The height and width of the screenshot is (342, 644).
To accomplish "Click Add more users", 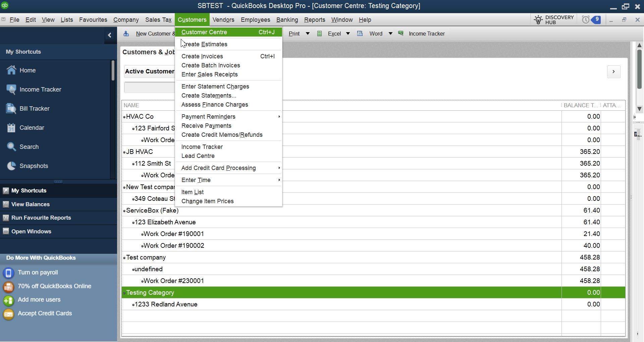I will click(39, 299).
